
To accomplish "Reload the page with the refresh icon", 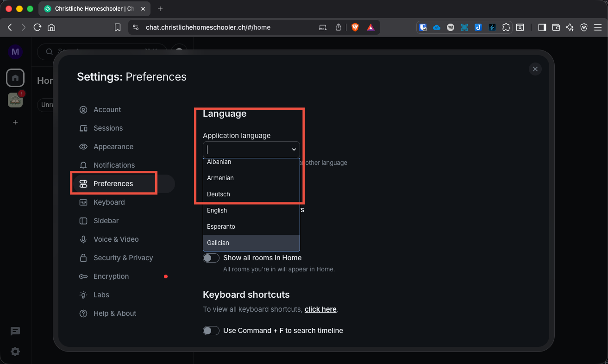I will pos(38,27).
